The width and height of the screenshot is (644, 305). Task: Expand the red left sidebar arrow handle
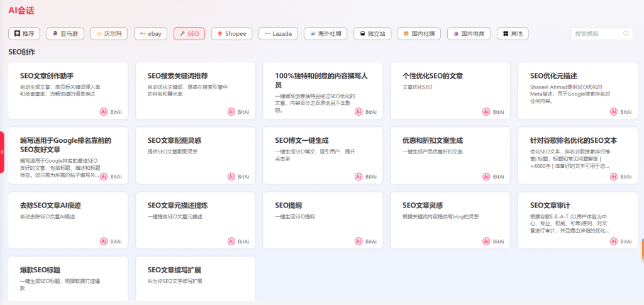coord(3,152)
